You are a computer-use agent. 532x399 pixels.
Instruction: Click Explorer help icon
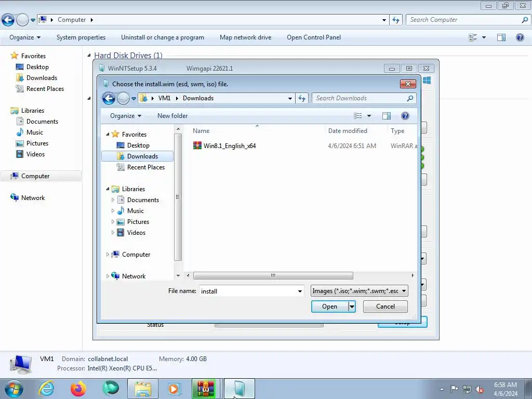(520, 37)
